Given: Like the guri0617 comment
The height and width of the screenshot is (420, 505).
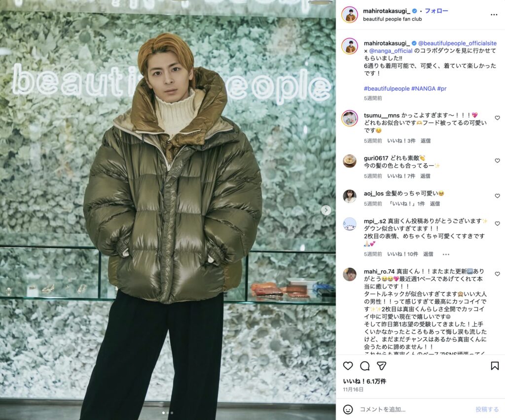Looking at the screenshot, I should coord(497,161).
